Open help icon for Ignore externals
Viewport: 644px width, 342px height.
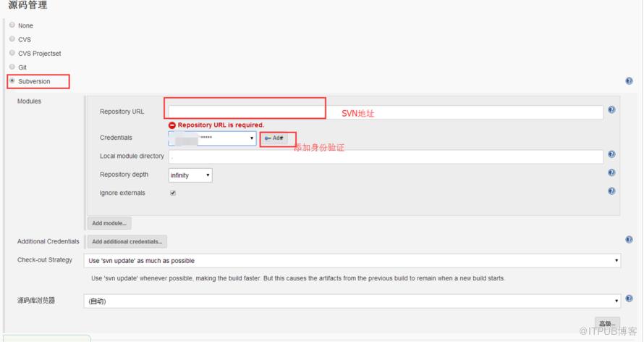click(x=611, y=191)
